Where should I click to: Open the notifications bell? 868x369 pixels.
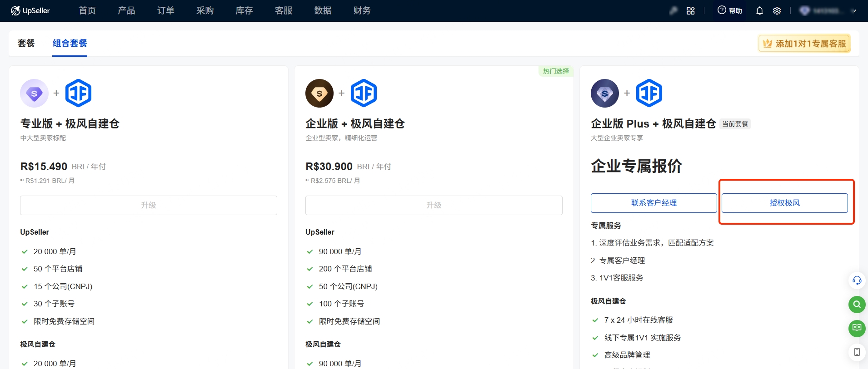click(759, 10)
